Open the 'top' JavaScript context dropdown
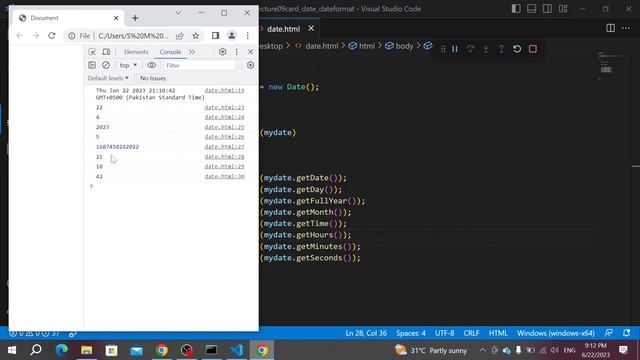 (x=128, y=65)
